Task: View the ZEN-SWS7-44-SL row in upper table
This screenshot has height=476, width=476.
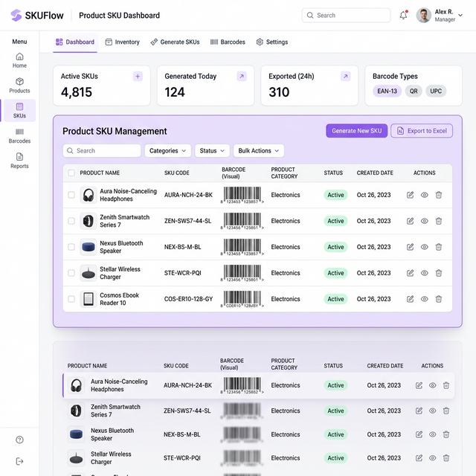Action: 425,221
